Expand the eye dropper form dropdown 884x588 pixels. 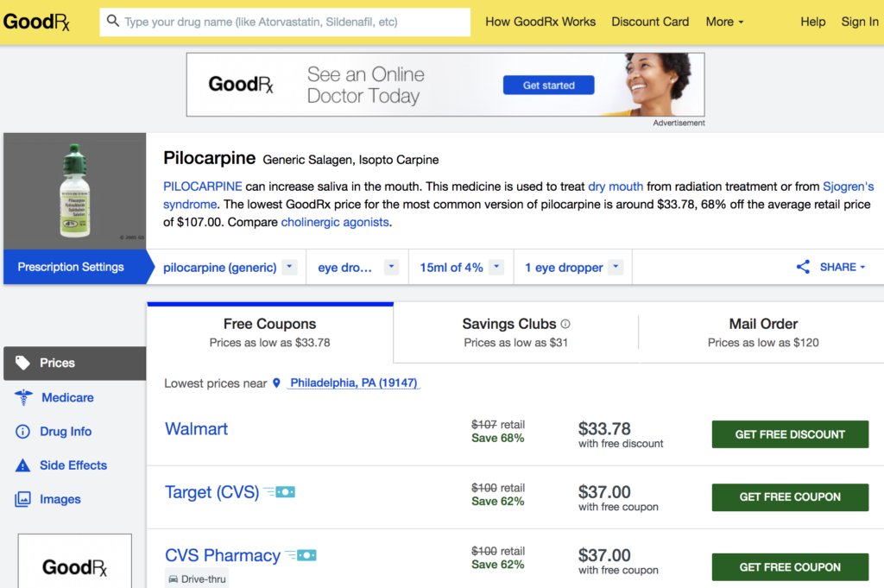391,267
